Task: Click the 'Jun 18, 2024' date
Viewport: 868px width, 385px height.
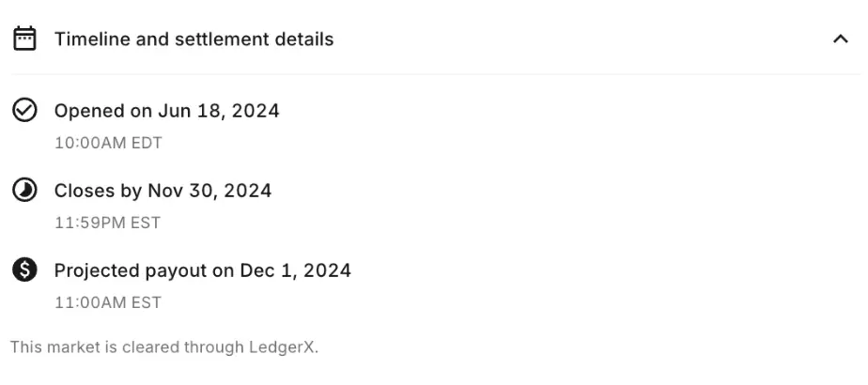Action: point(219,111)
